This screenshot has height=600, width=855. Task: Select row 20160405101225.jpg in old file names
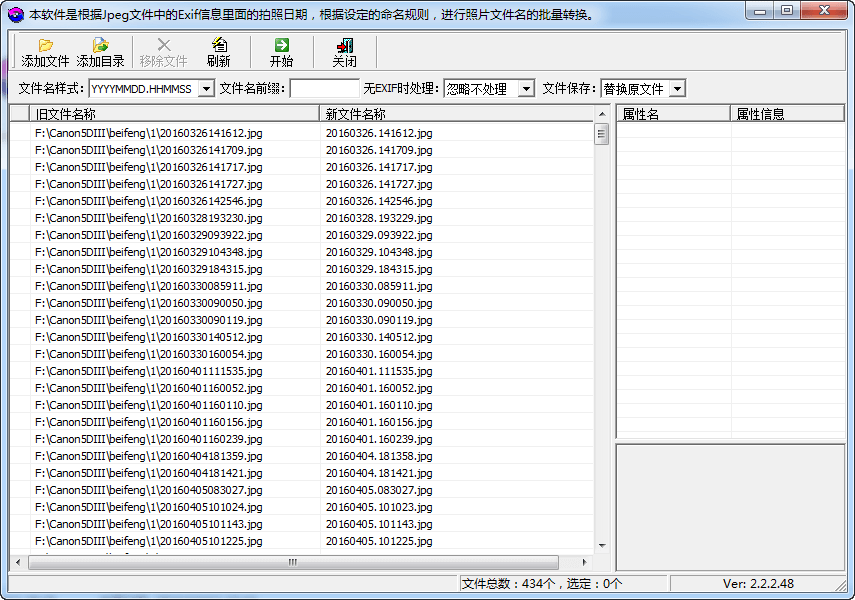148,541
